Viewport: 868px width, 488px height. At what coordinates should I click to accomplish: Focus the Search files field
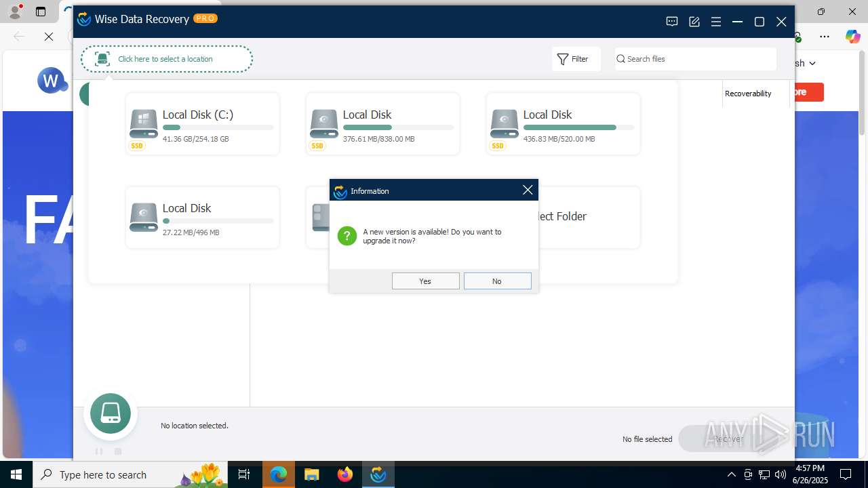tap(695, 59)
